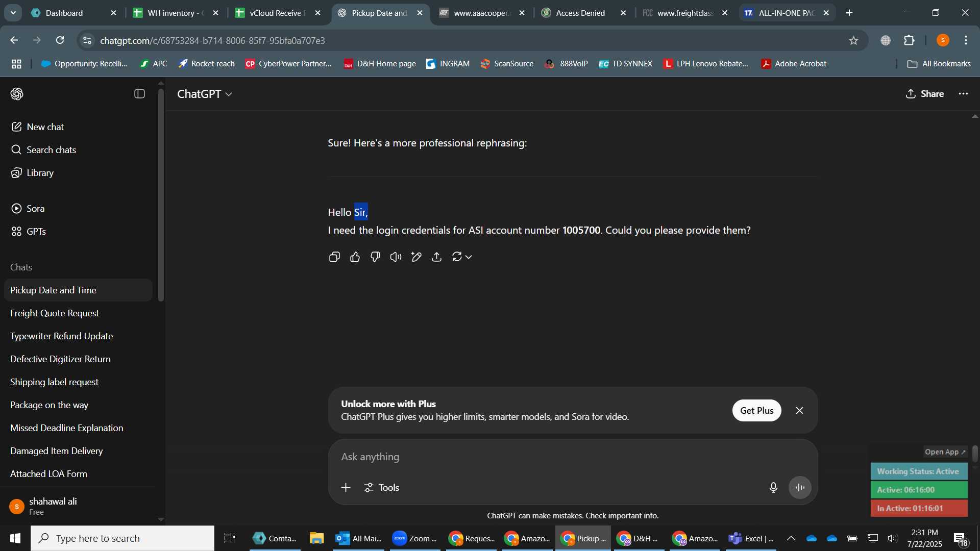
Task: Open Attached LOA Form chat
Action: [x=78, y=474]
